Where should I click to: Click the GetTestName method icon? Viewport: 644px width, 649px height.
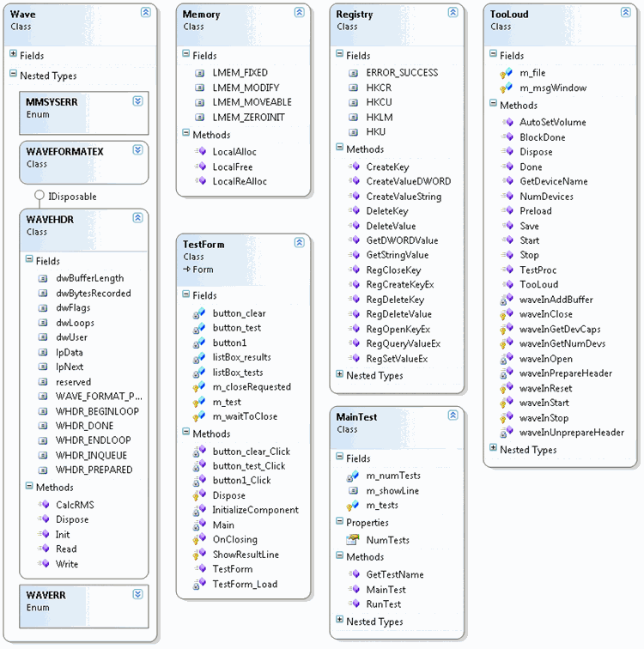click(x=354, y=574)
